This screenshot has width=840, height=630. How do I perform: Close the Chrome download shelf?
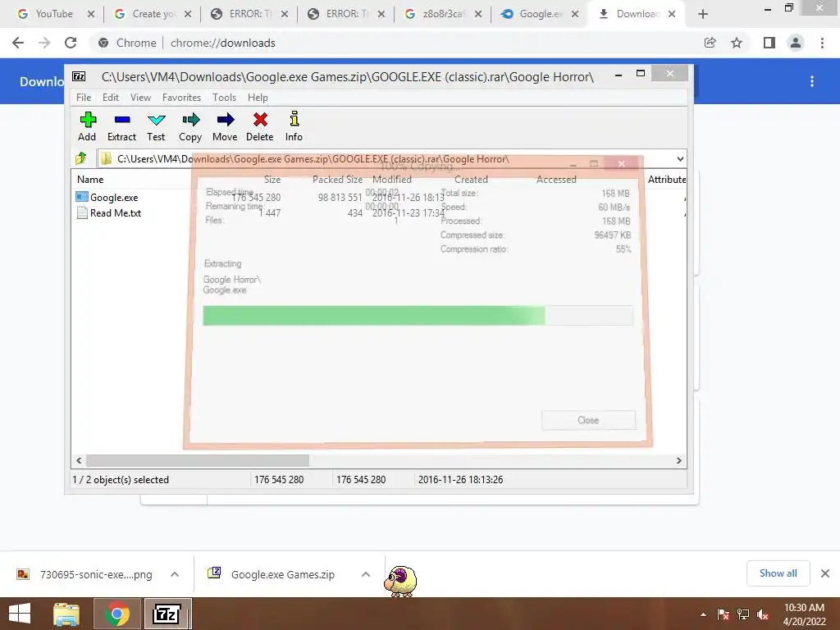click(825, 573)
